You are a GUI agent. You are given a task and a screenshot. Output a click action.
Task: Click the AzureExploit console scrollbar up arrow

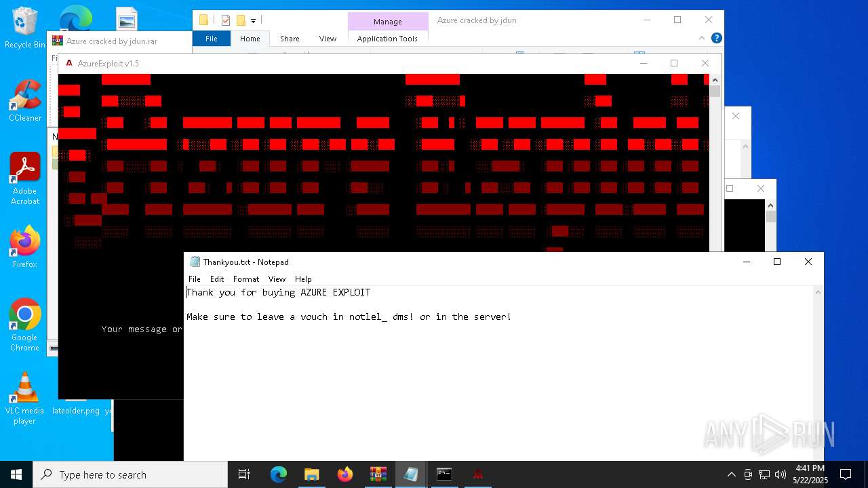pos(715,80)
